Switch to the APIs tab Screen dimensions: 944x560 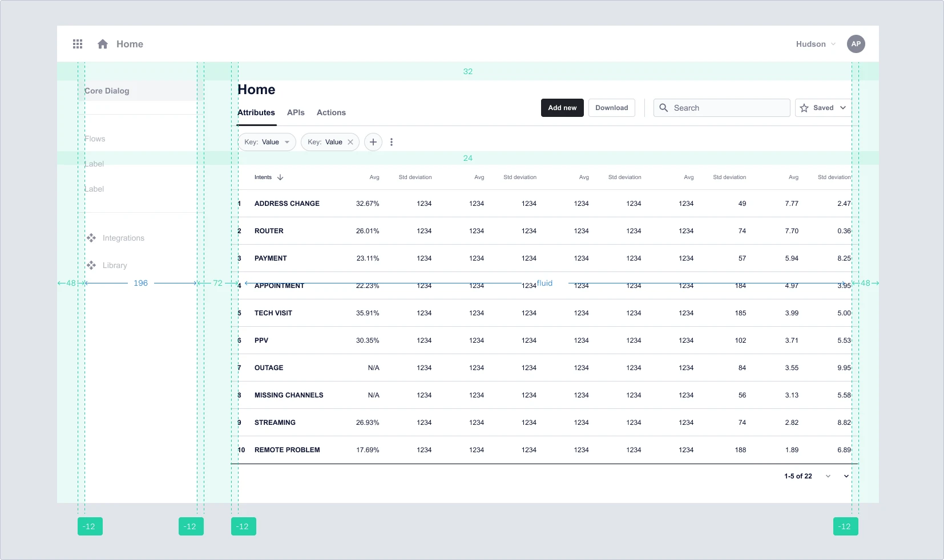[296, 112]
